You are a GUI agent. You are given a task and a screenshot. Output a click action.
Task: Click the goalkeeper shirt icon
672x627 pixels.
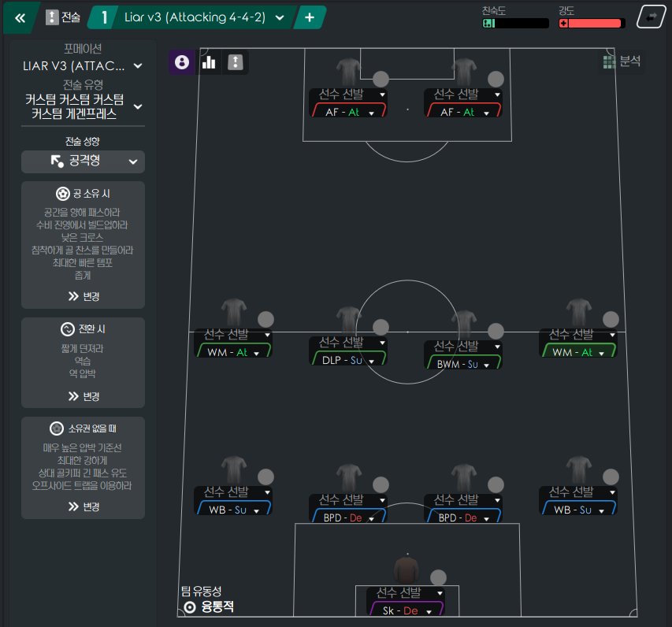(x=406, y=570)
